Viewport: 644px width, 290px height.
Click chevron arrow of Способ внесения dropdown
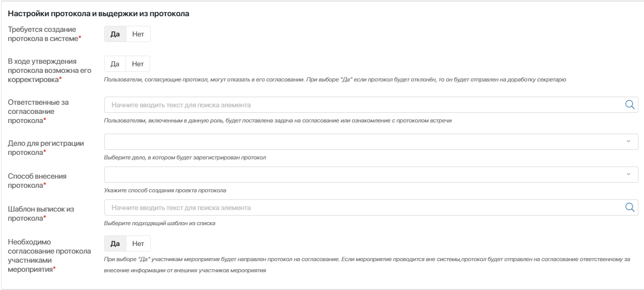coord(629,175)
